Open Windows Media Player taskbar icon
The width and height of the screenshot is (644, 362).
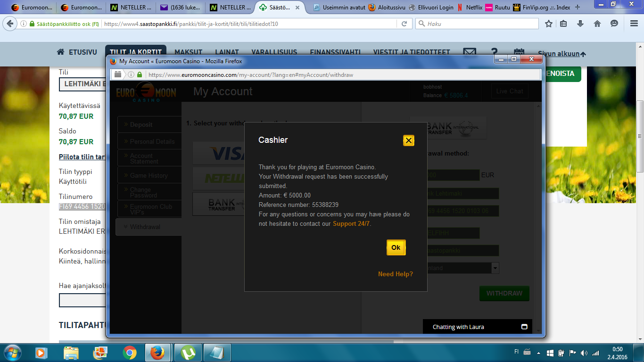click(41, 353)
